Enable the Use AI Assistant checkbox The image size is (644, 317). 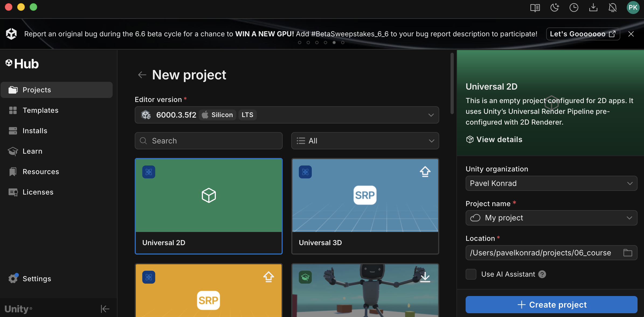coord(471,274)
